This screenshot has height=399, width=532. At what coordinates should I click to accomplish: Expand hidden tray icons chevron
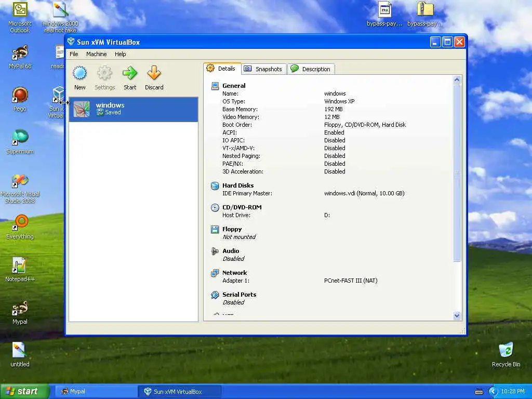(493, 392)
